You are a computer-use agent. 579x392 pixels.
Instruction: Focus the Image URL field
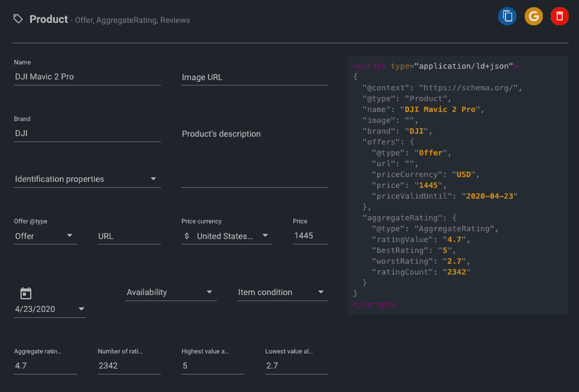click(255, 77)
